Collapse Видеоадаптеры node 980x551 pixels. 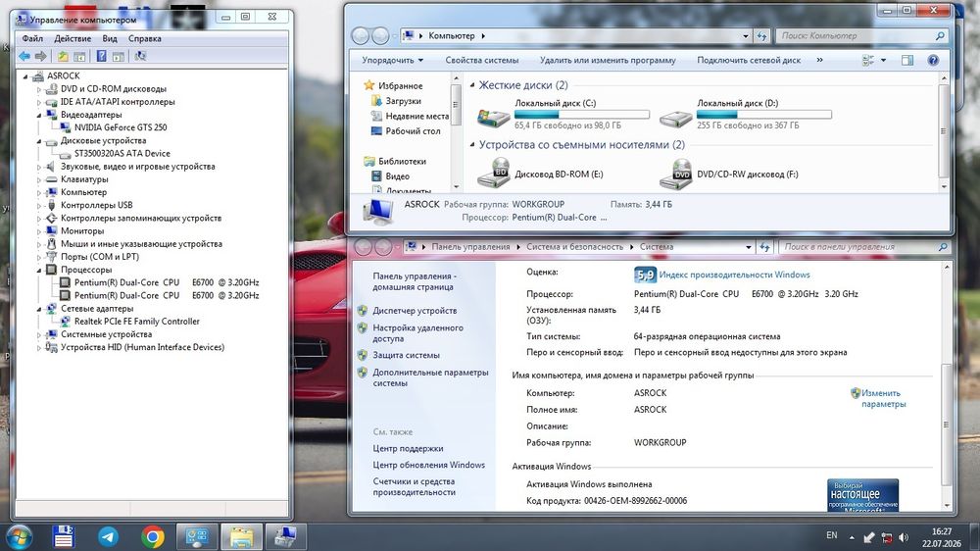click(x=39, y=115)
